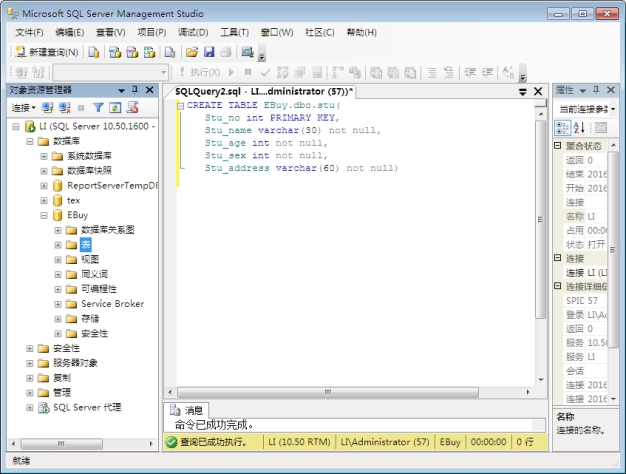Click Connect Object Explorer icon beside 连接
This screenshot has height=474, width=626.
[47, 107]
